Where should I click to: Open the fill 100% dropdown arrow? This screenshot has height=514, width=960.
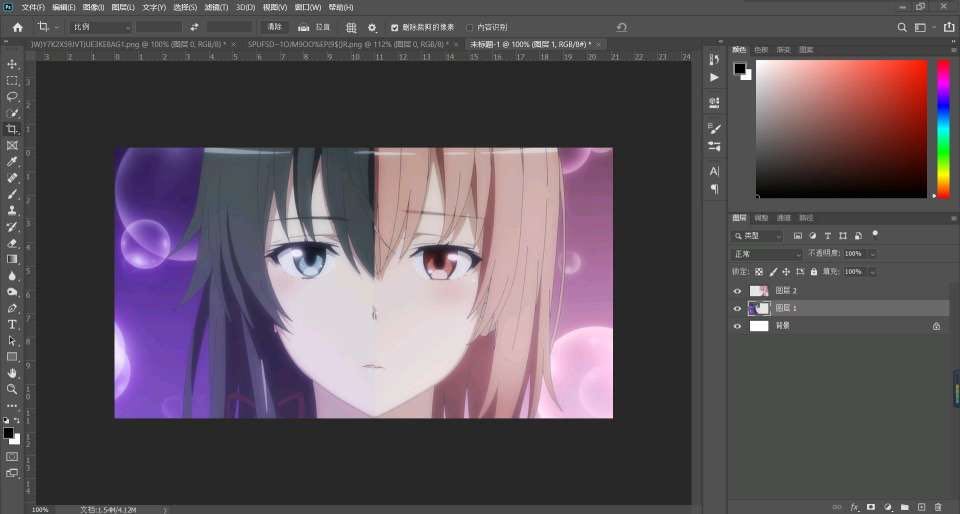(872, 272)
